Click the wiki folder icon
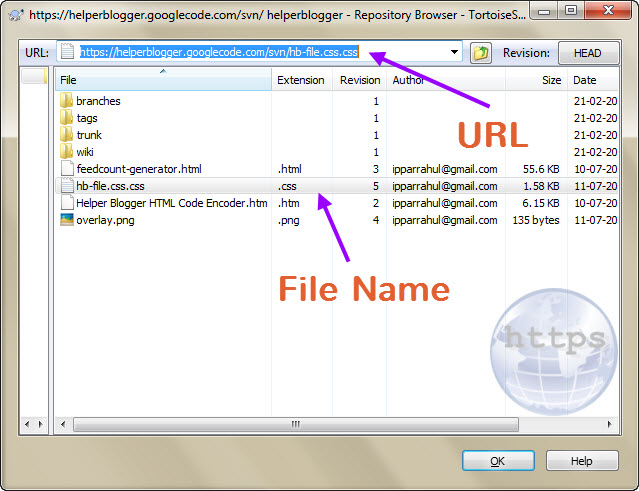The width and height of the screenshot is (639, 491). tap(67, 152)
